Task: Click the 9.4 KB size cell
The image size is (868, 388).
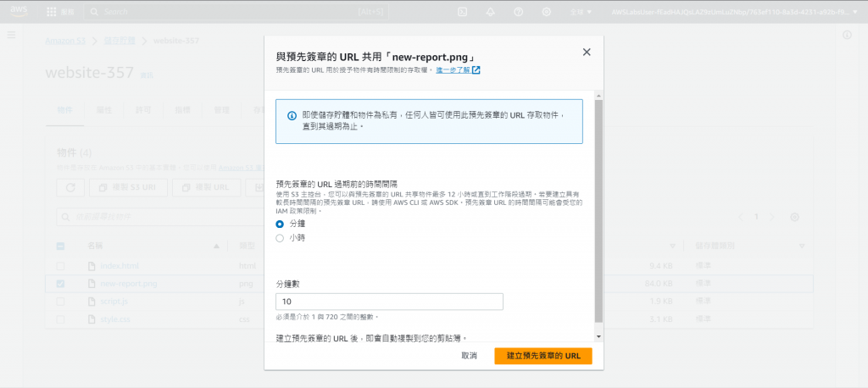Action: (x=661, y=266)
